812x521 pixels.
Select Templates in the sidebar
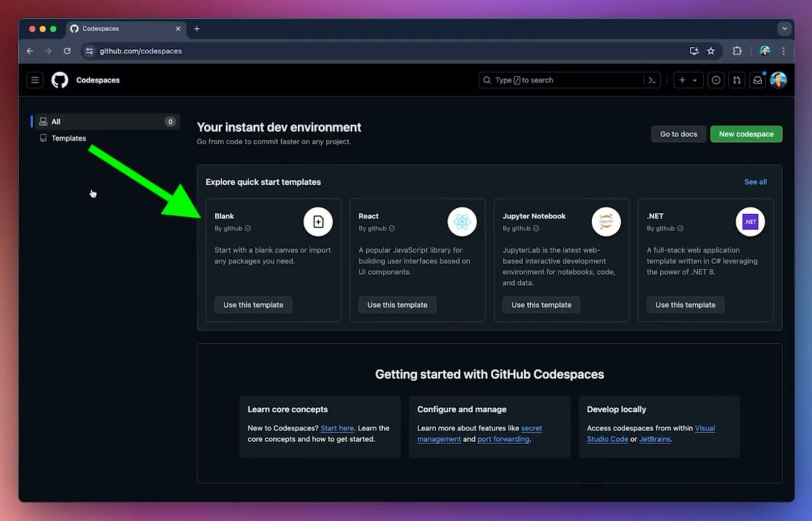(68, 138)
